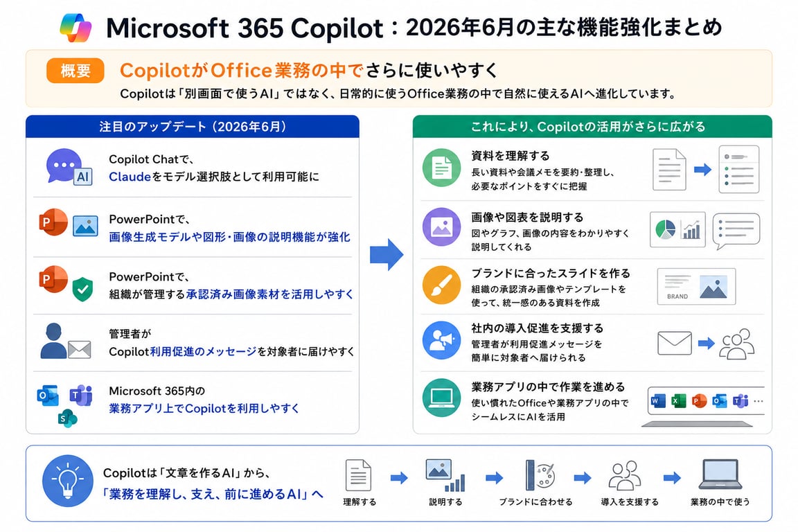
Task: Click the 注目のアップデート（2026年6月） header
Action: tap(193, 127)
